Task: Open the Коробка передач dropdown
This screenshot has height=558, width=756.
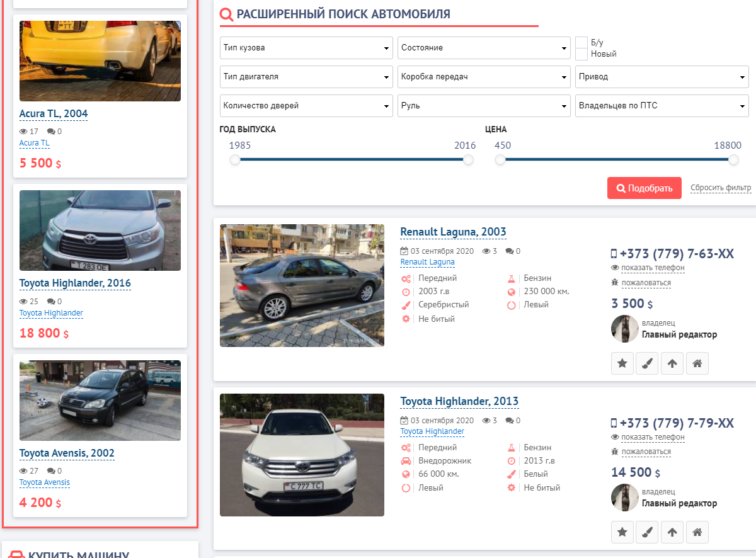Action: coord(484,77)
